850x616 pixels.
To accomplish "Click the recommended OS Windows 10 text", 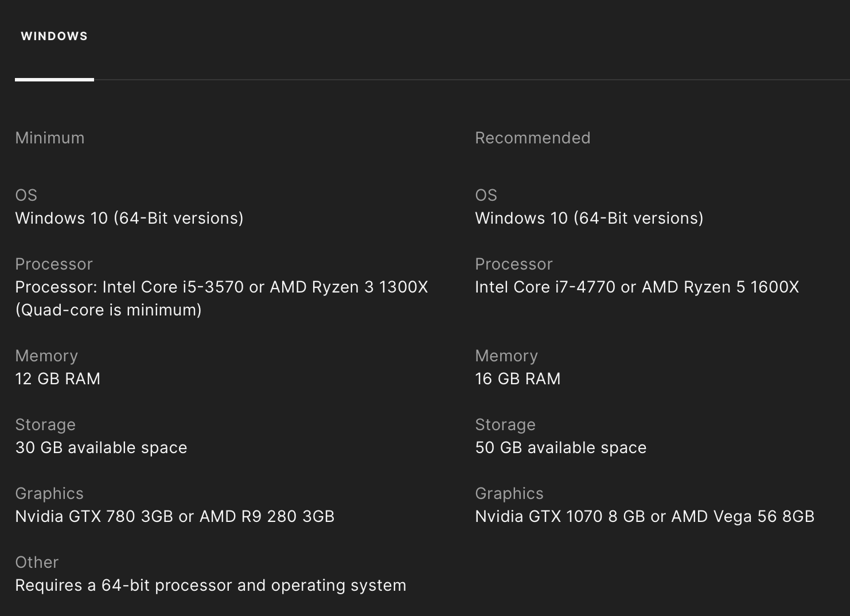I will click(x=589, y=218).
